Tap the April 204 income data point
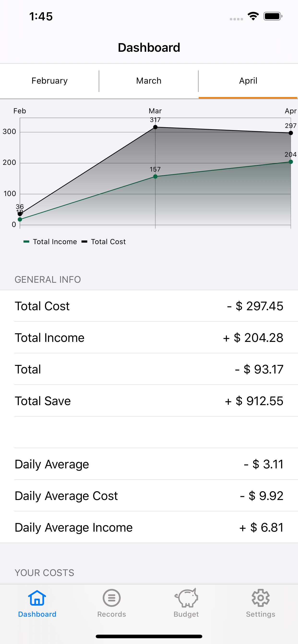Image resolution: width=298 pixels, height=644 pixels. click(x=291, y=162)
